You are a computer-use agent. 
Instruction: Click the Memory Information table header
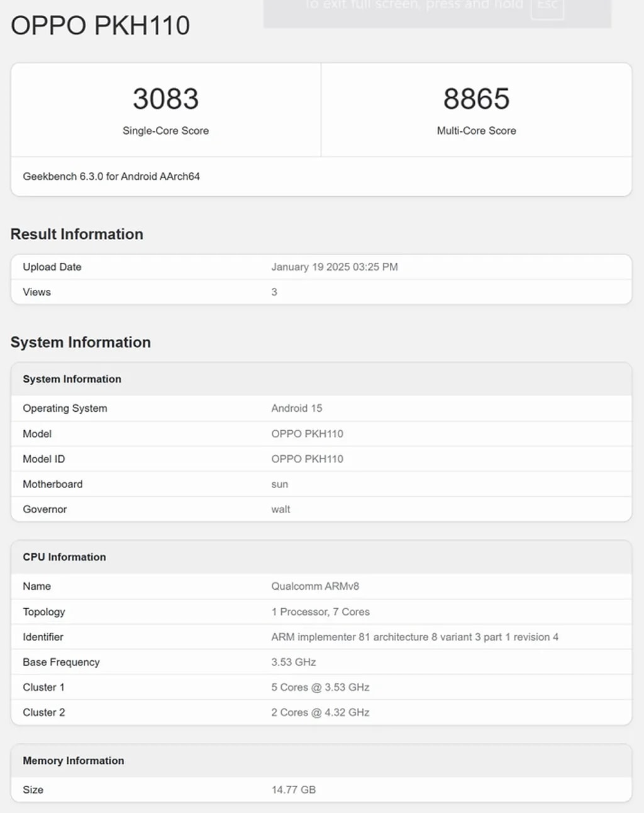[74, 761]
